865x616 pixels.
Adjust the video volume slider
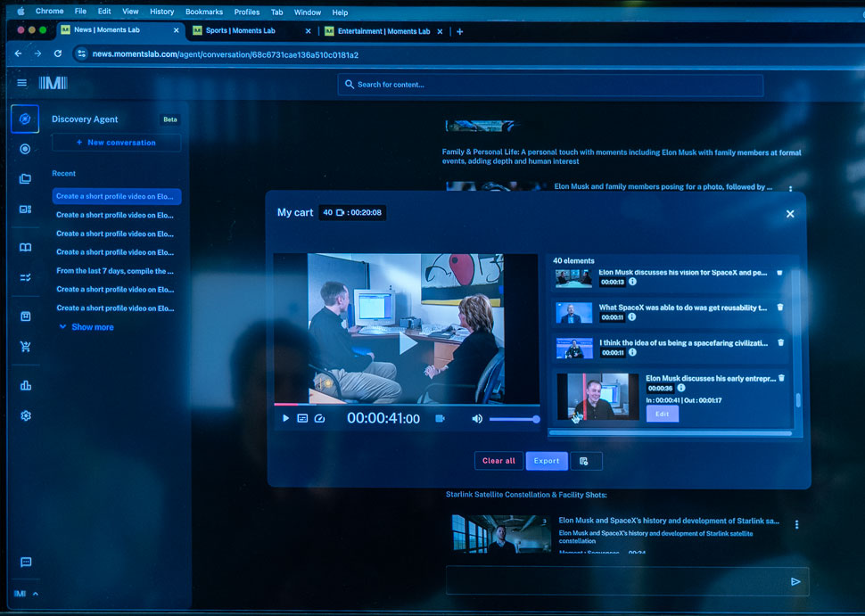pyautogui.click(x=513, y=419)
